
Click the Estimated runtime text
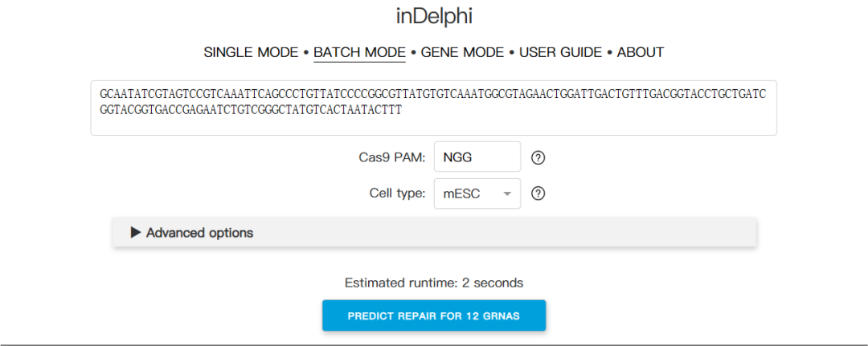tap(434, 283)
